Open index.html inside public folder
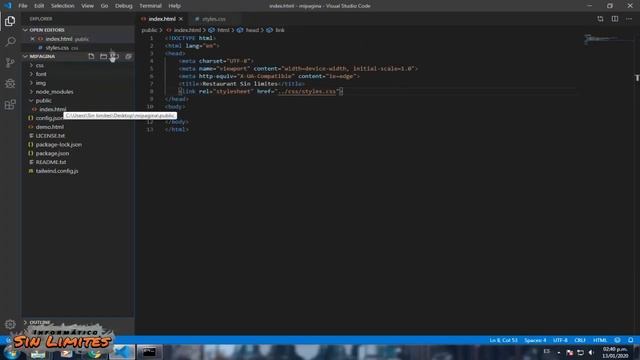 point(53,109)
